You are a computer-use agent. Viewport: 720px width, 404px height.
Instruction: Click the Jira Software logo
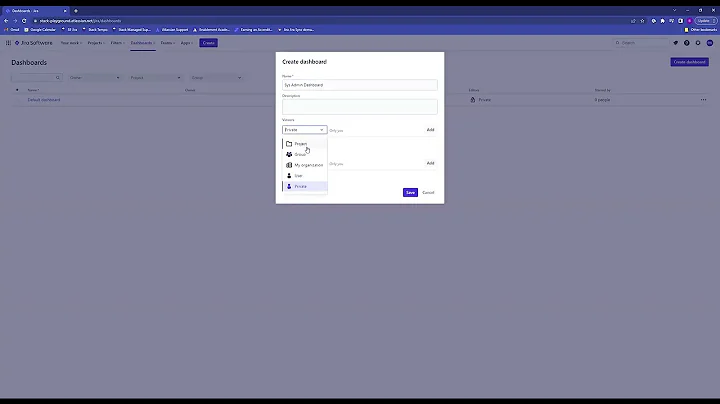pyautogui.click(x=34, y=43)
